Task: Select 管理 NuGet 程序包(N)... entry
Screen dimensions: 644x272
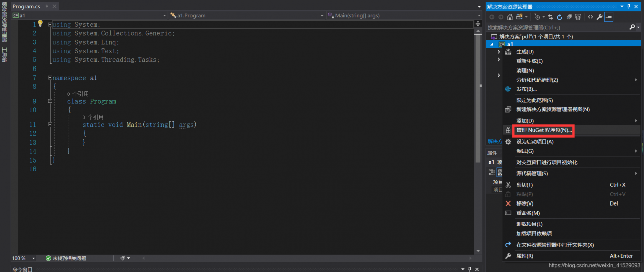Action: 572,130
